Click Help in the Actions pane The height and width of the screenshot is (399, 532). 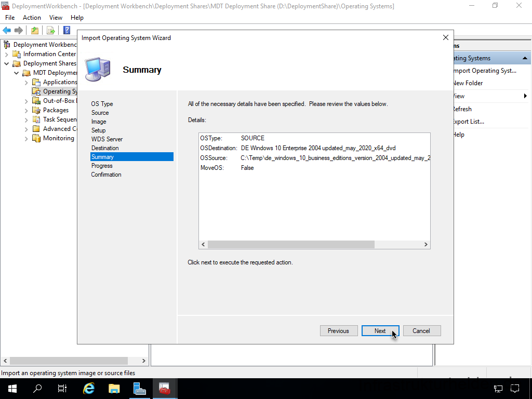coord(459,135)
